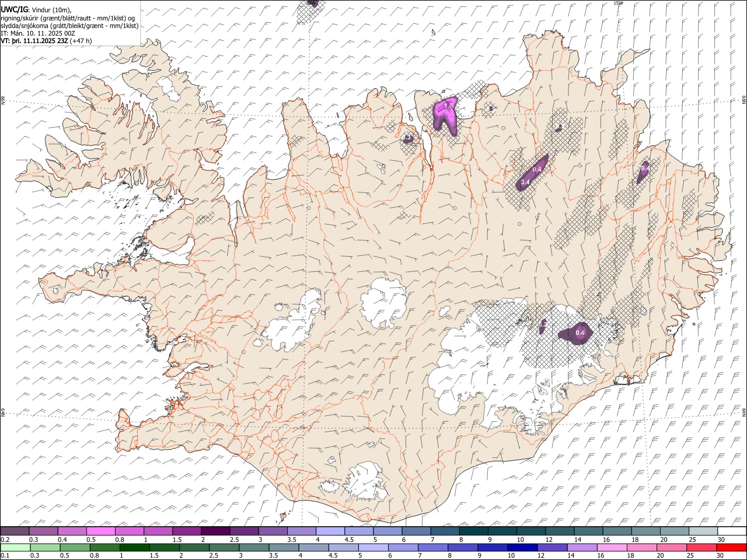
Task: Click the large "0.4" purple patch on Vatnajökull glacier
Action: click(576, 333)
